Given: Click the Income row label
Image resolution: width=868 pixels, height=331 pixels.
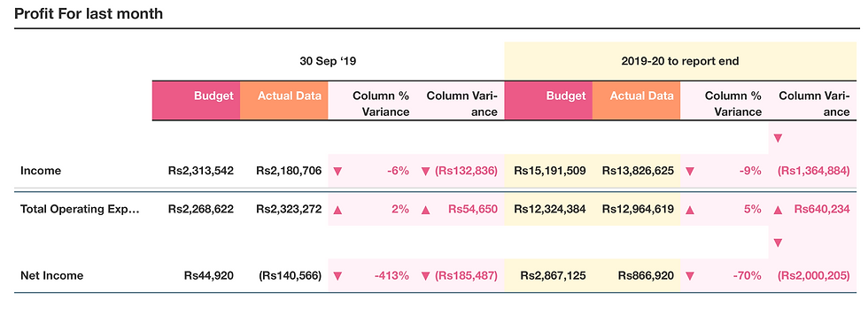Looking at the screenshot, I should coord(41,171).
